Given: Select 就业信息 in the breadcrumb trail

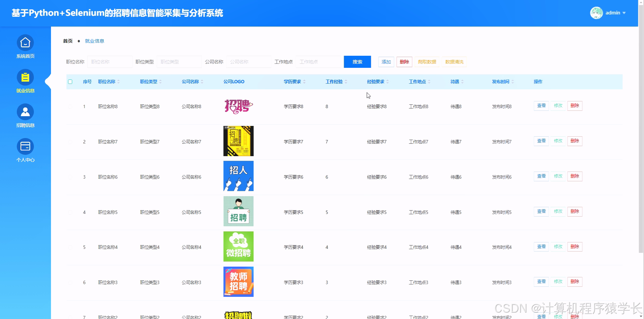Looking at the screenshot, I should pyautogui.click(x=94, y=41).
